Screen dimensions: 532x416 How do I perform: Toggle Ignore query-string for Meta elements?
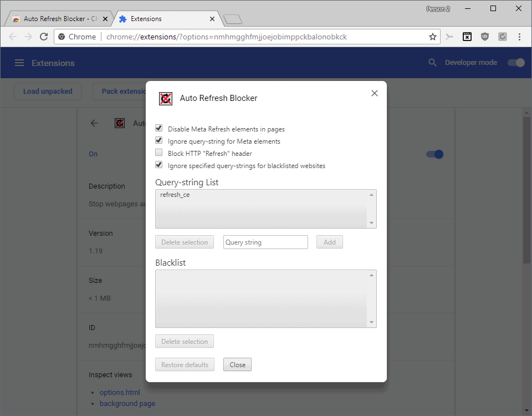pos(159,140)
